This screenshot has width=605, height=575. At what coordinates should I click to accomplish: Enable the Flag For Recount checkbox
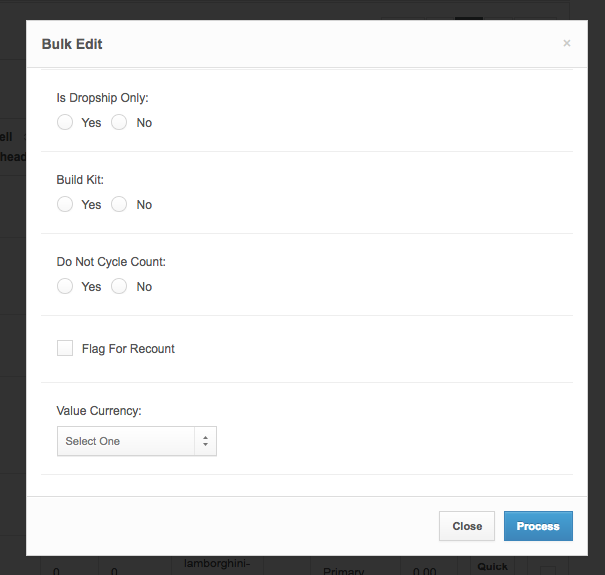click(x=65, y=348)
